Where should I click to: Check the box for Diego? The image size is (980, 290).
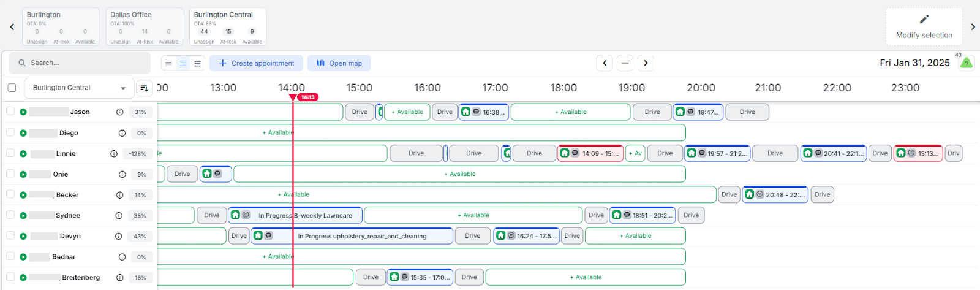point(10,132)
